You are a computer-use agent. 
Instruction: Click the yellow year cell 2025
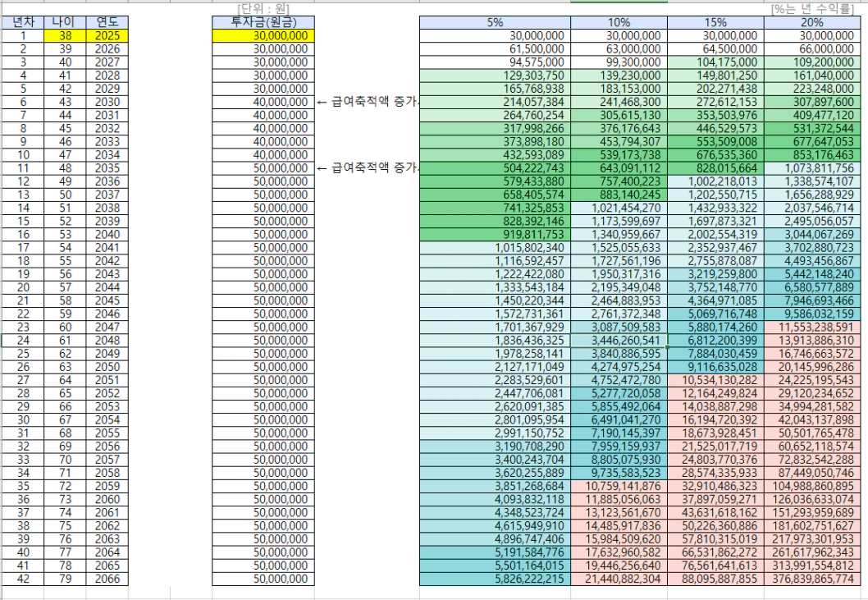tap(107, 36)
